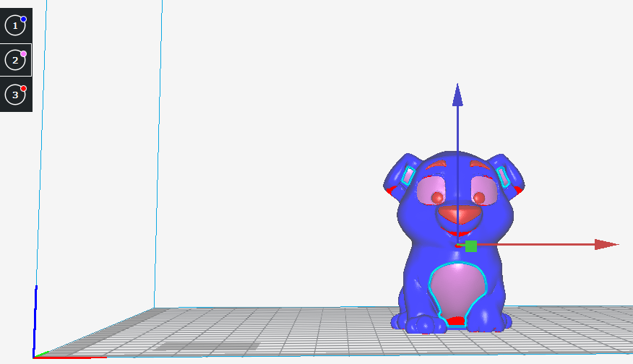Select extruder 3 with red dot

tap(15, 95)
